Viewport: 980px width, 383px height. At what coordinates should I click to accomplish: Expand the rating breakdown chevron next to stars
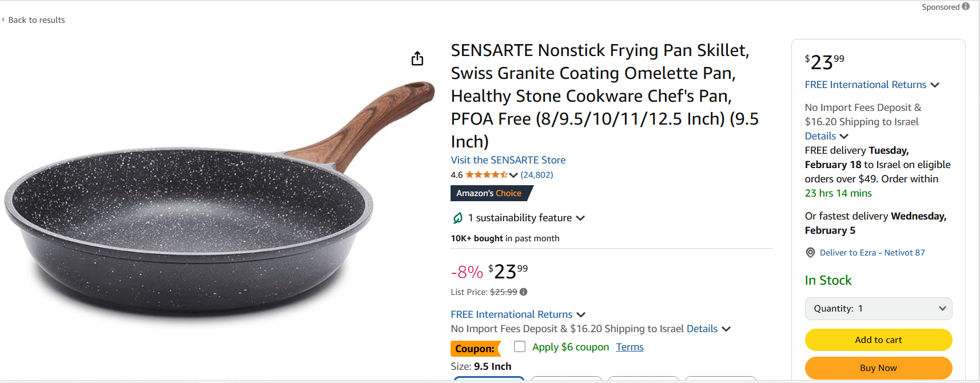[x=513, y=175]
